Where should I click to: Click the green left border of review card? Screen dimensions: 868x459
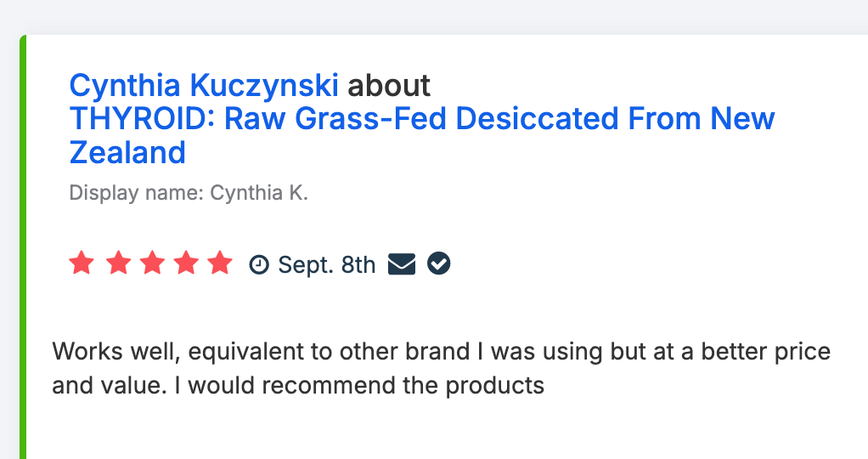click(23, 255)
